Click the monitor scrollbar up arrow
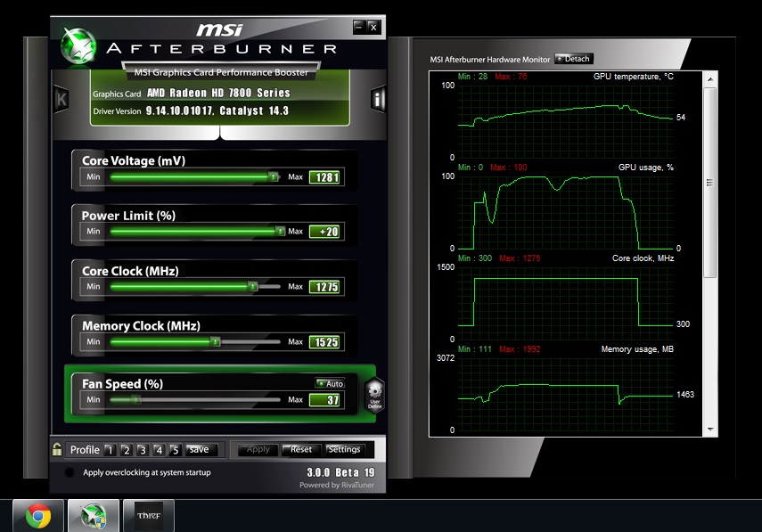Viewport: 762px width, 532px height. [x=710, y=78]
